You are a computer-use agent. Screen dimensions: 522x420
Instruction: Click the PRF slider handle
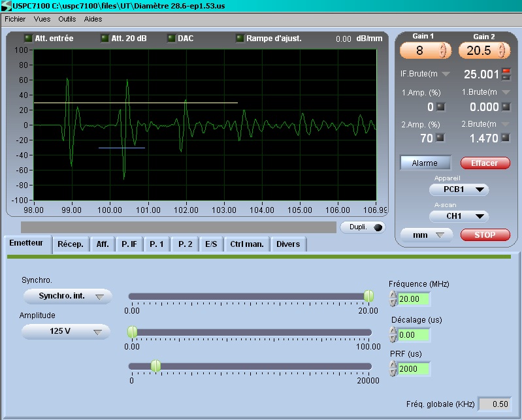(155, 366)
